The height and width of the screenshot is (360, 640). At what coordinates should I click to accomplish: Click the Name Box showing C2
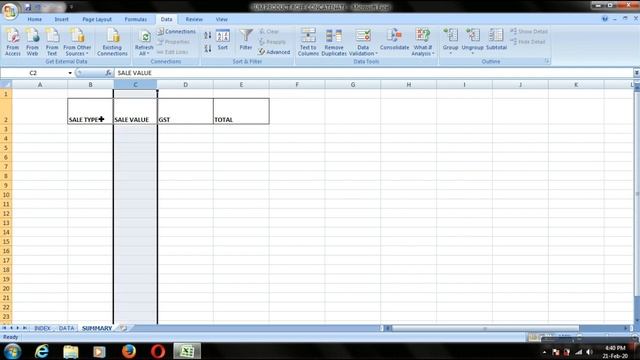pyautogui.click(x=33, y=73)
